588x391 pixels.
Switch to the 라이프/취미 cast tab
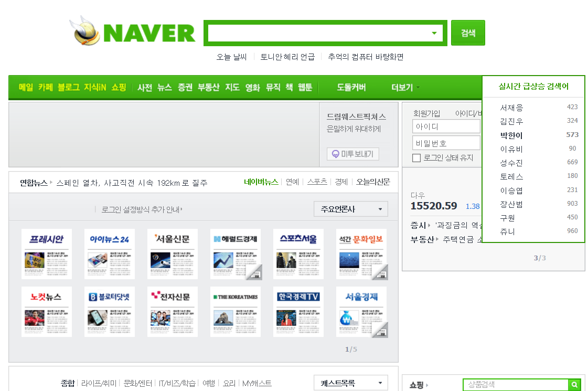[x=99, y=383]
